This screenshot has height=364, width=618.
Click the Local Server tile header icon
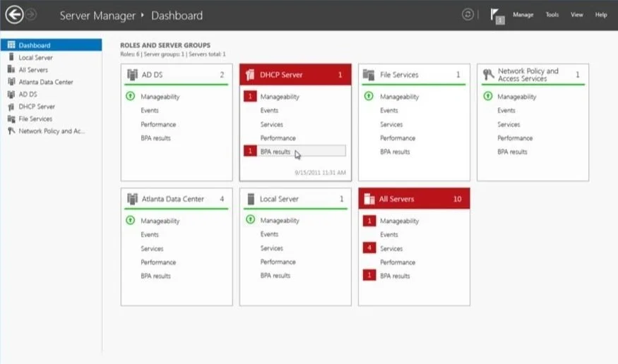(x=251, y=199)
